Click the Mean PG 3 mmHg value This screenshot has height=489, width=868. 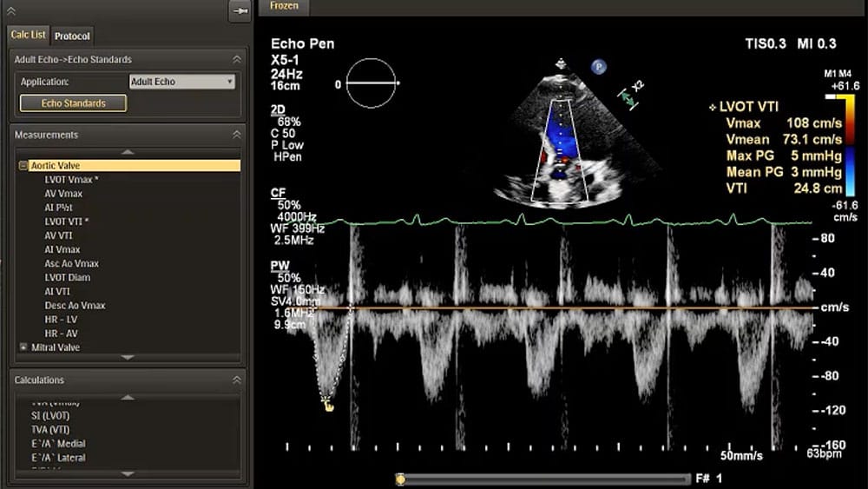817,172
